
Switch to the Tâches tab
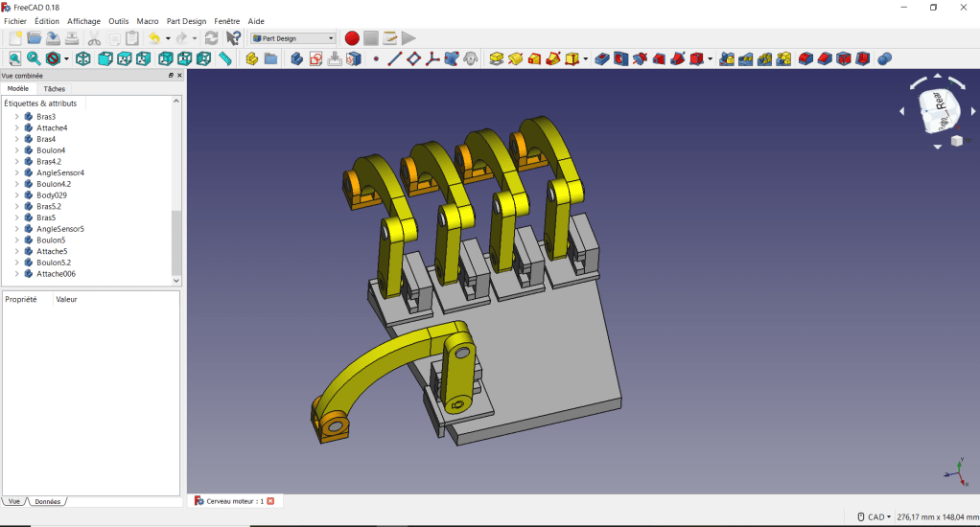tap(55, 88)
